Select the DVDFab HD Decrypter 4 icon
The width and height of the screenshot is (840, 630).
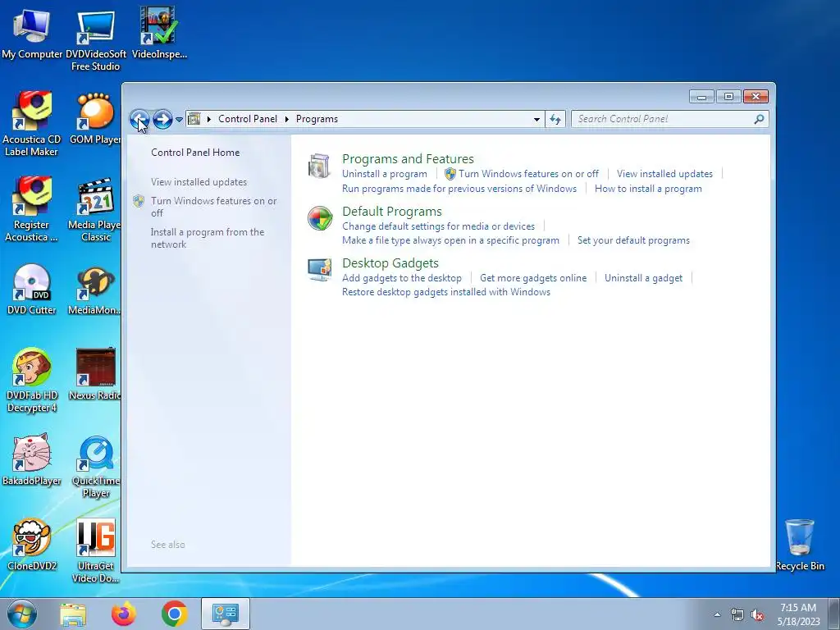(32, 381)
